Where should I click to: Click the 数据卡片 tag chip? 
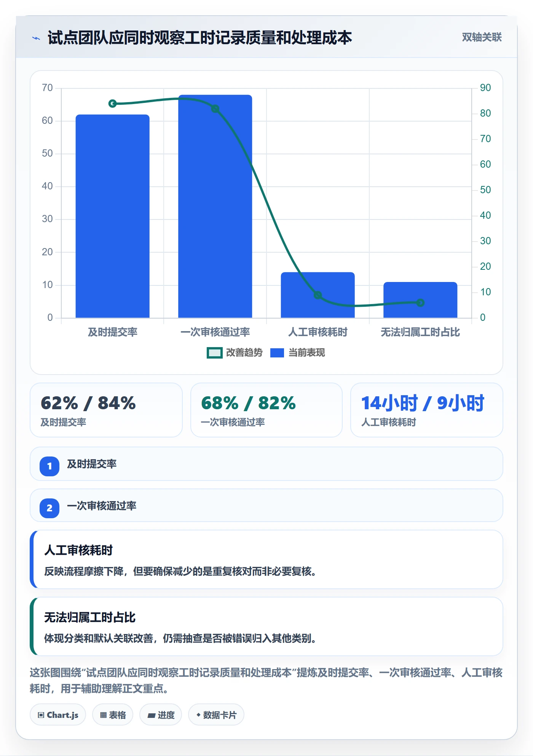pos(216,715)
